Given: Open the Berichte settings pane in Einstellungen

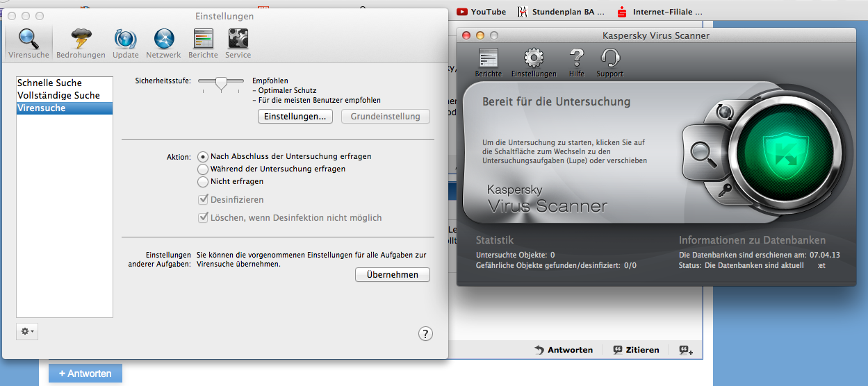Looking at the screenshot, I should click(203, 44).
